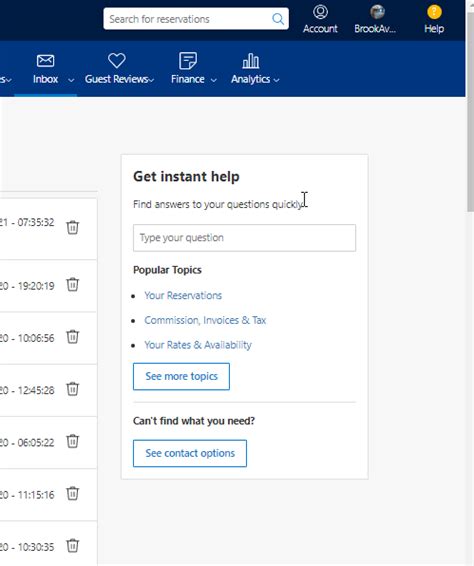Open the Your Reservations topic link
Screen dimensions: 474x566
tap(183, 295)
